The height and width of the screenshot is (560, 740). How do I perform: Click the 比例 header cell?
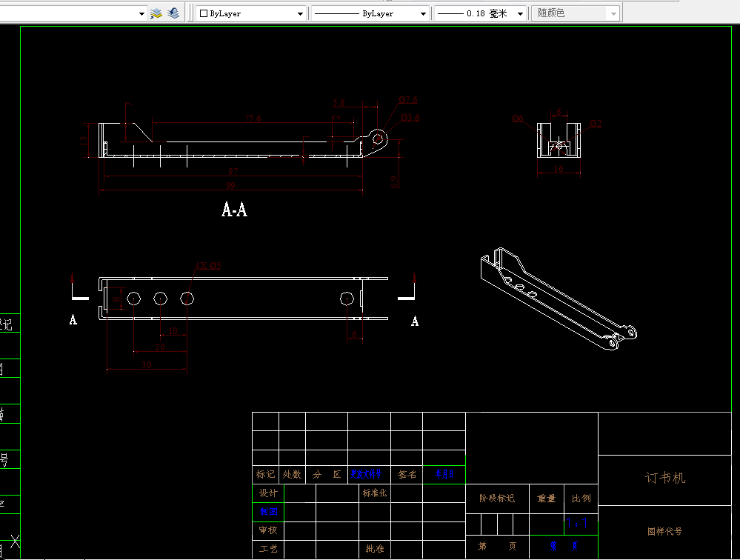click(x=581, y=499)
